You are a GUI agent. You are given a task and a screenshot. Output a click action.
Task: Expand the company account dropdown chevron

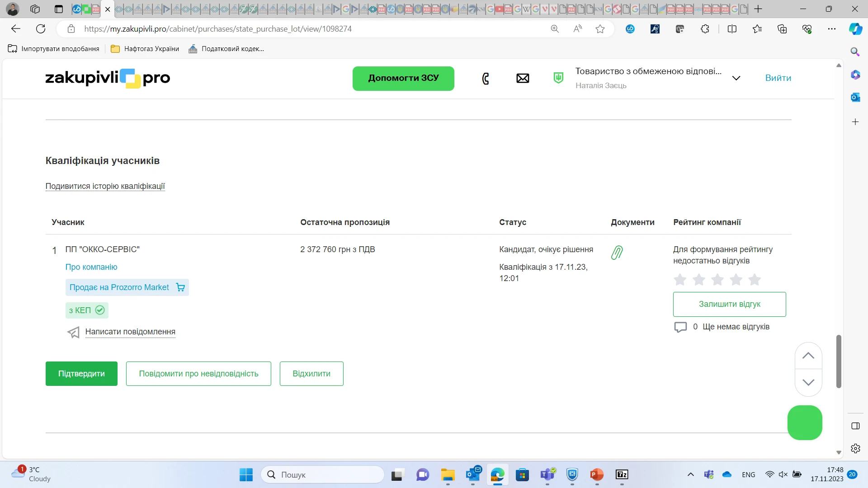[736, 78]
